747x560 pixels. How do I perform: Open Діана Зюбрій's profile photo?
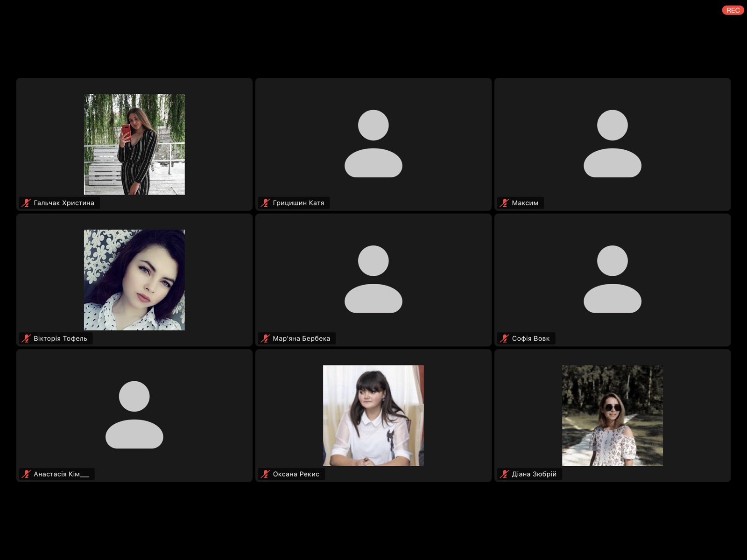click(613, 415)
